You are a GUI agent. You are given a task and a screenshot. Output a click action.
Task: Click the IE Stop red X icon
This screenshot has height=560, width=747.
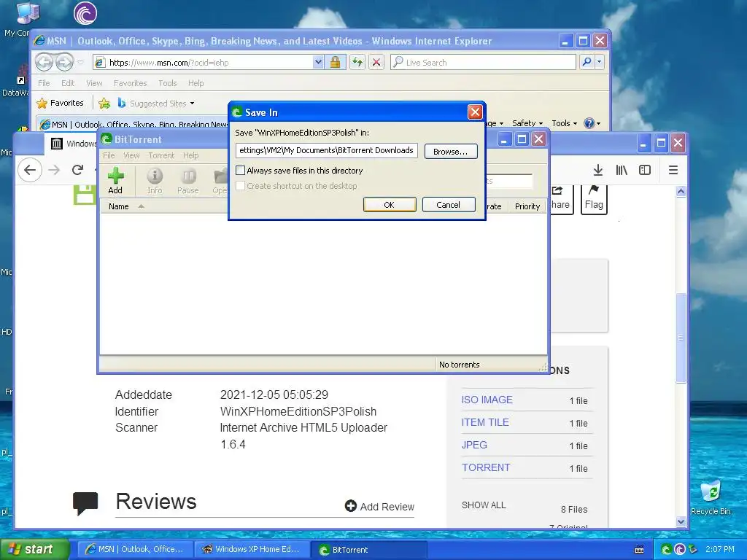tap(376, 62)
